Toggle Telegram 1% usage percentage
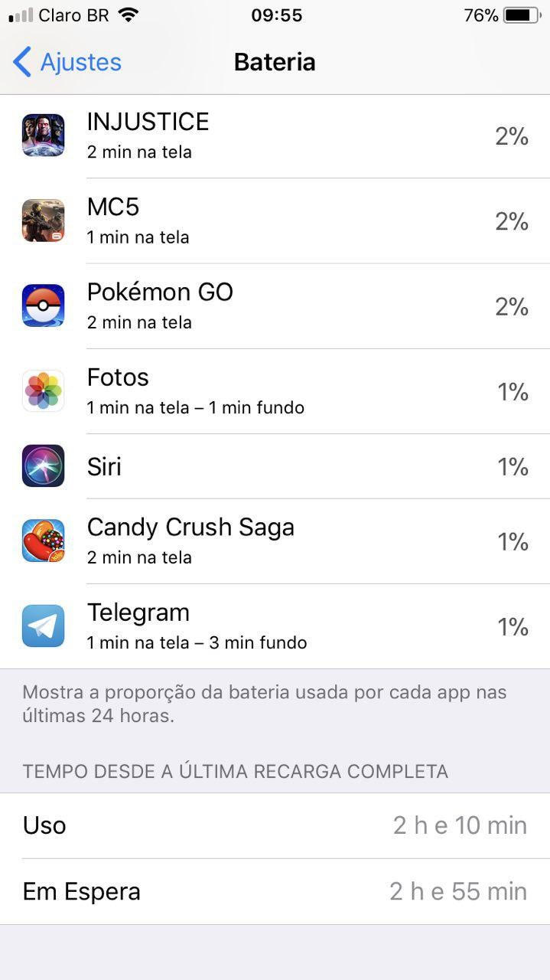This screenshot has height=980, width=550. pyautogui.click(x=513, y=626)
